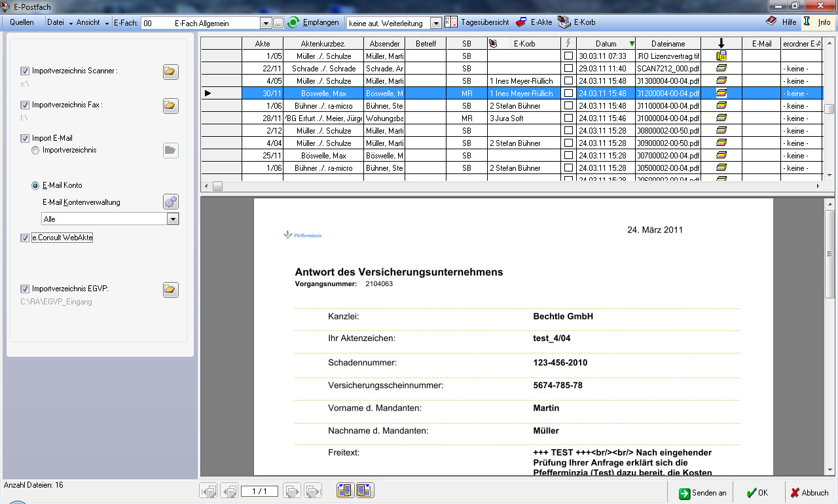This screenshot has width=838, height=504.
Task: Expand the E-Fach Allgemein dropdown
Action: [x=266, y=23]
